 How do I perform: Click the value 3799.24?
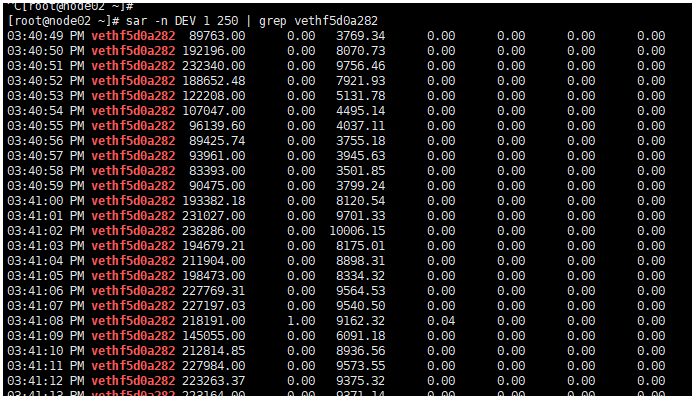point(360,186)
